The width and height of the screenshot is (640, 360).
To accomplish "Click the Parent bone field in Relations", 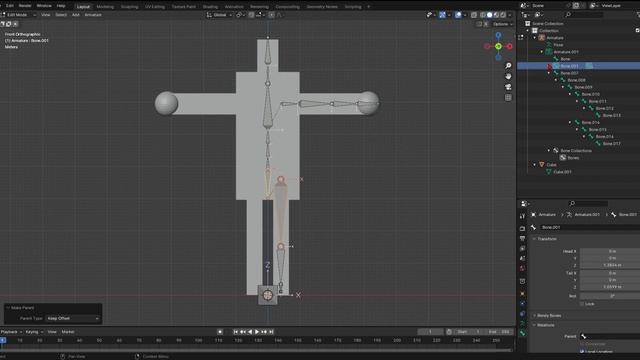I will click(610, 336).
